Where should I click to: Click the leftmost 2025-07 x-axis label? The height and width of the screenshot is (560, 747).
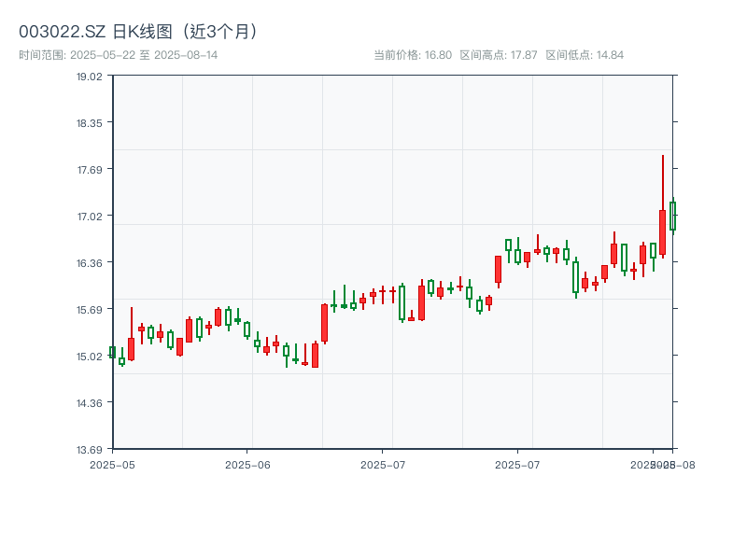click(383, 464)
